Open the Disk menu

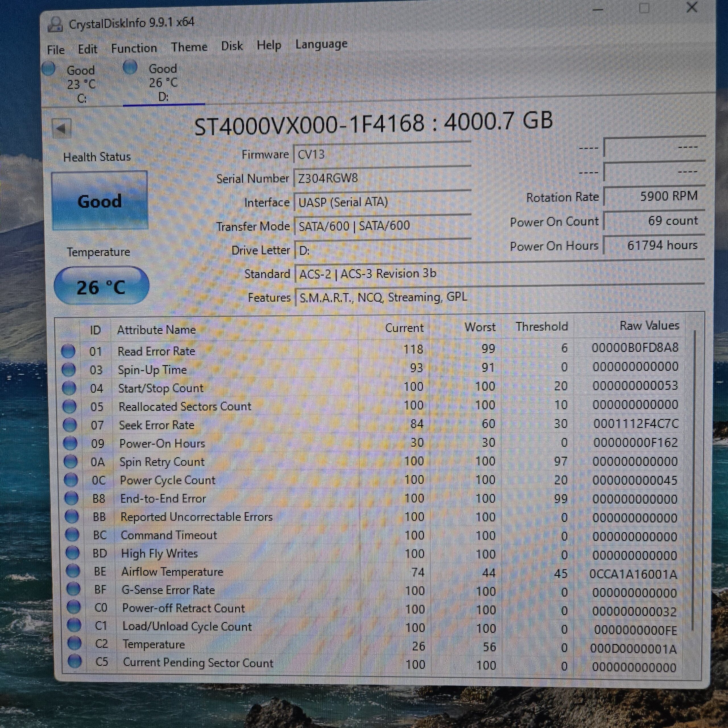[x=232, y=46]
